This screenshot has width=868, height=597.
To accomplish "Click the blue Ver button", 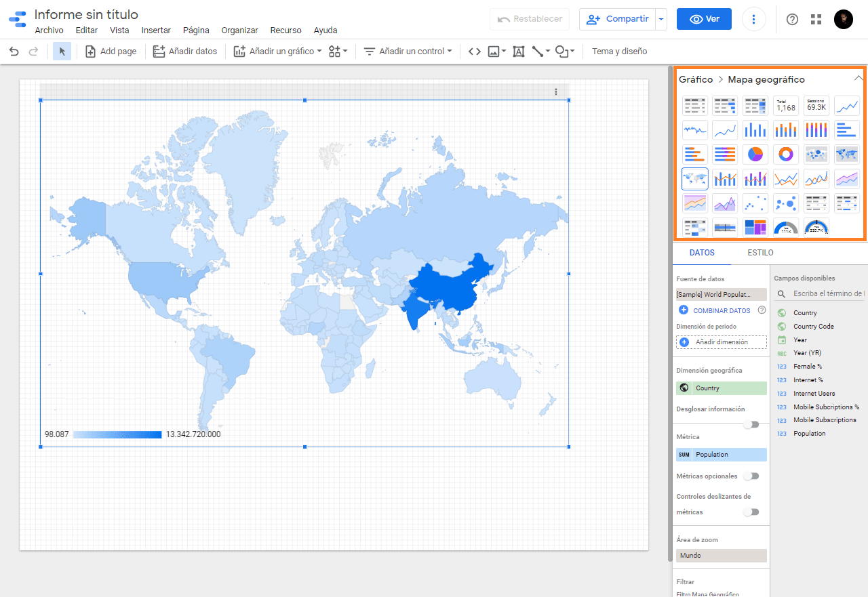I will point(704,19).
